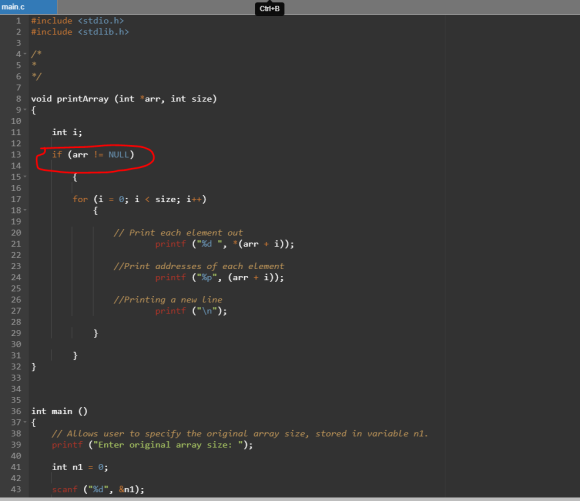Screen dimensions: 580x501
Task: Collapse the for loop fold at line 18
Action: coord(25,210)
